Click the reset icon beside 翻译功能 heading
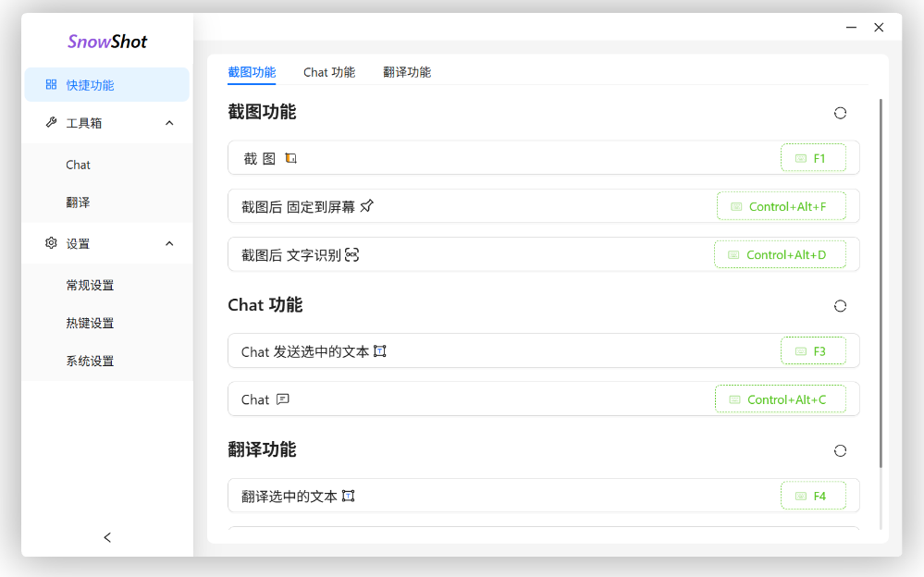Screen dimensions: 924x577 click(840, 451)
